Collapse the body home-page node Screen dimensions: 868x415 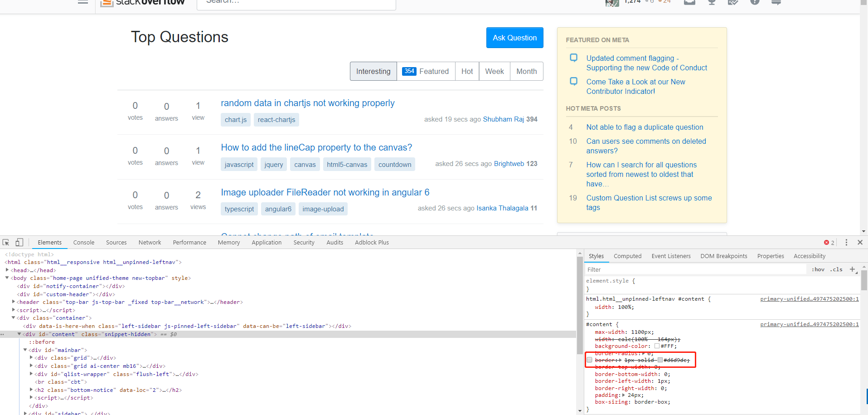click(x=7, y=278)
